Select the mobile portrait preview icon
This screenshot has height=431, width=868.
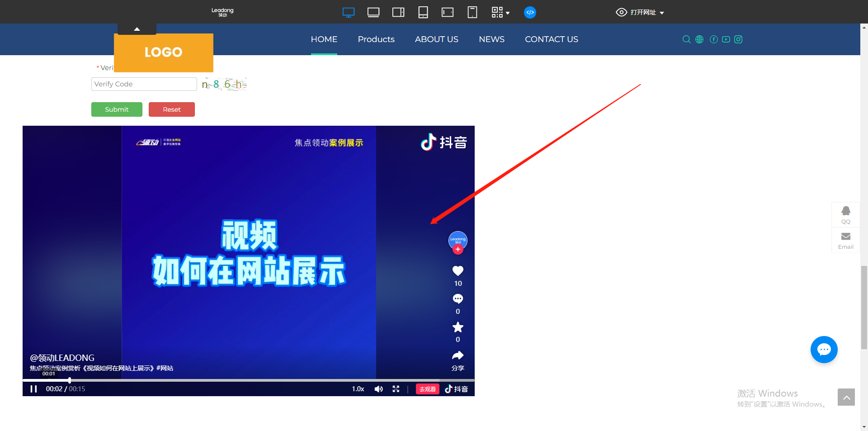(x=472, y=12)
